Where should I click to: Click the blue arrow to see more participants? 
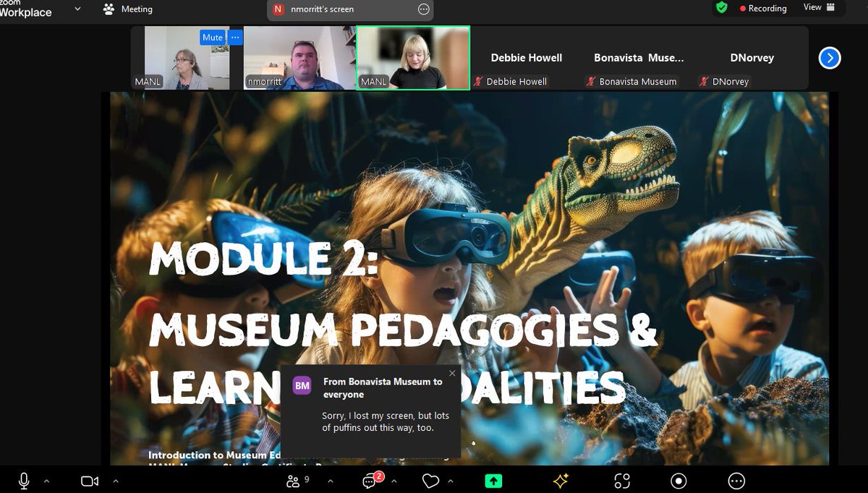[x=829, y=58]
